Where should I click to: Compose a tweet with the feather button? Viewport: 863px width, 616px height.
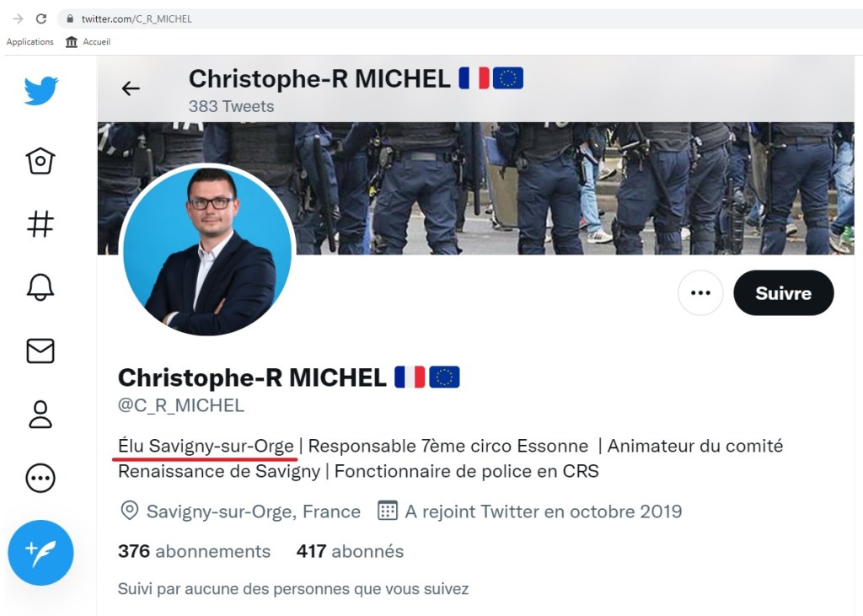40,552
